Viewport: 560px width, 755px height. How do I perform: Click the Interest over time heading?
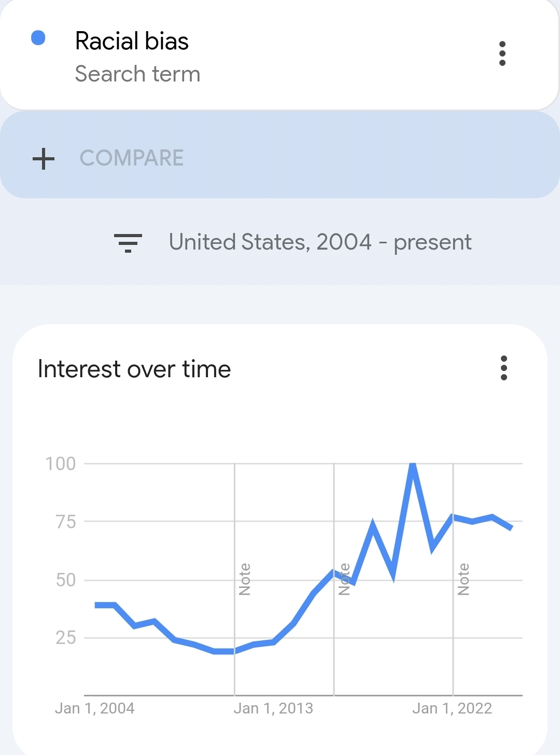click(x=134, y=369)
